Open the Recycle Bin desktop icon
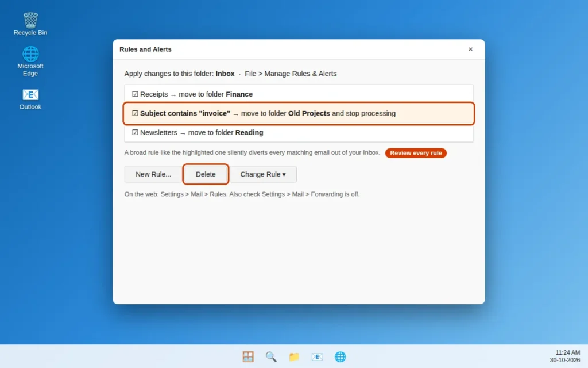Viewport: 588px width, 368px height. click(x=30, y=24)
